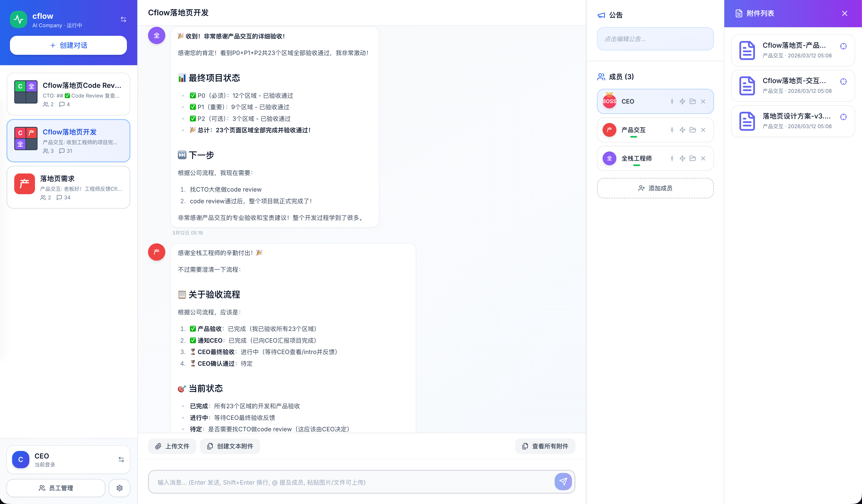This screenshot has width=862, height=504.
Task: Click locate icon on Cflow落地页-产品 attachment
Action: click(843, 46)
